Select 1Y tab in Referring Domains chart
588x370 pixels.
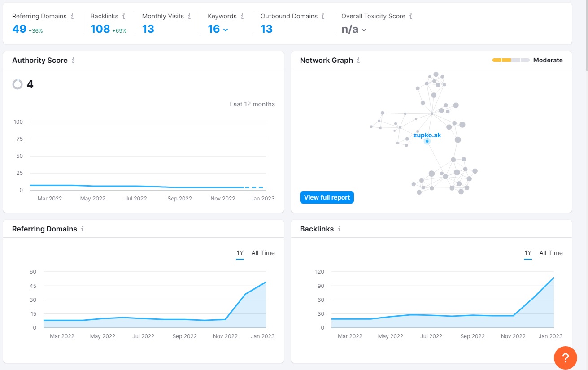[x=240, y=253]
